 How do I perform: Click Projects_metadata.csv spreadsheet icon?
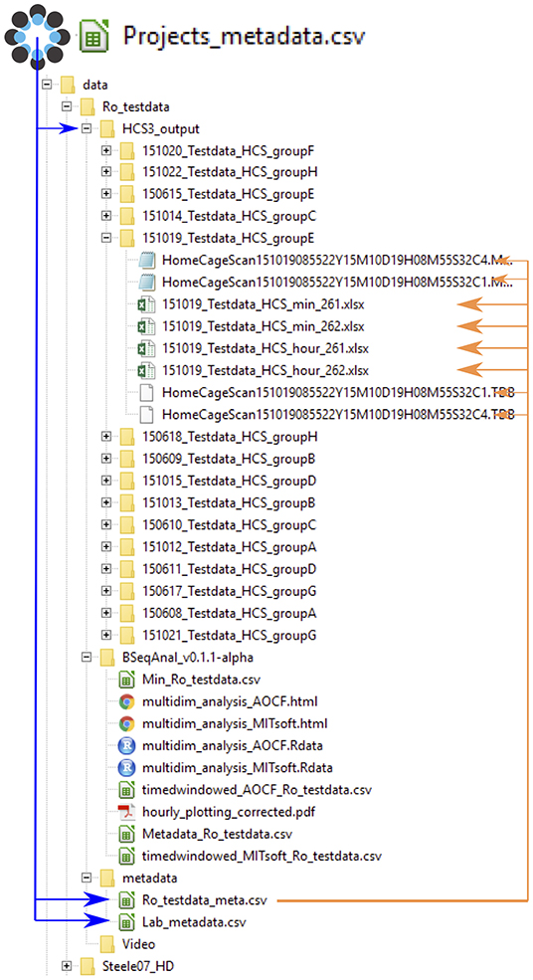pos(93,36)
